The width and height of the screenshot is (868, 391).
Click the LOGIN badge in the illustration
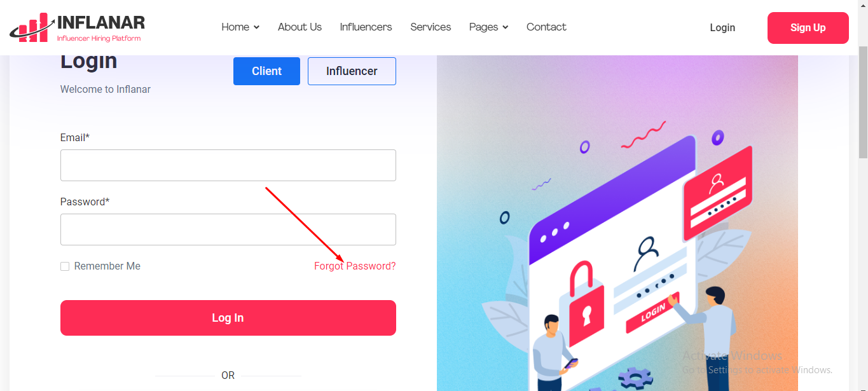652,313
